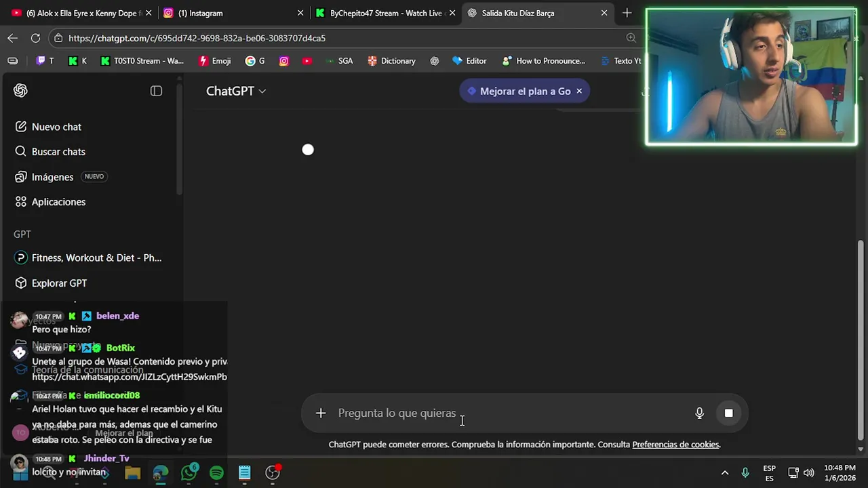This screenshot has width=868, height=488.
Task: Collapse the sidebar with the panel icon
Action: [x=156, y=91]
